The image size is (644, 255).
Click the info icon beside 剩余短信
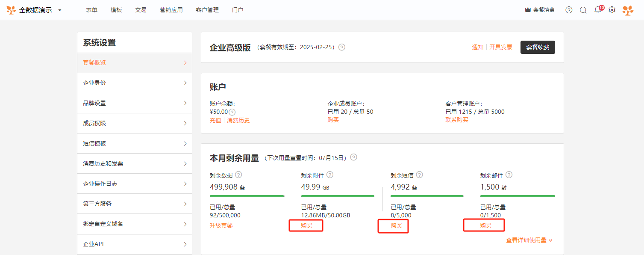click(x=420, y=175)
